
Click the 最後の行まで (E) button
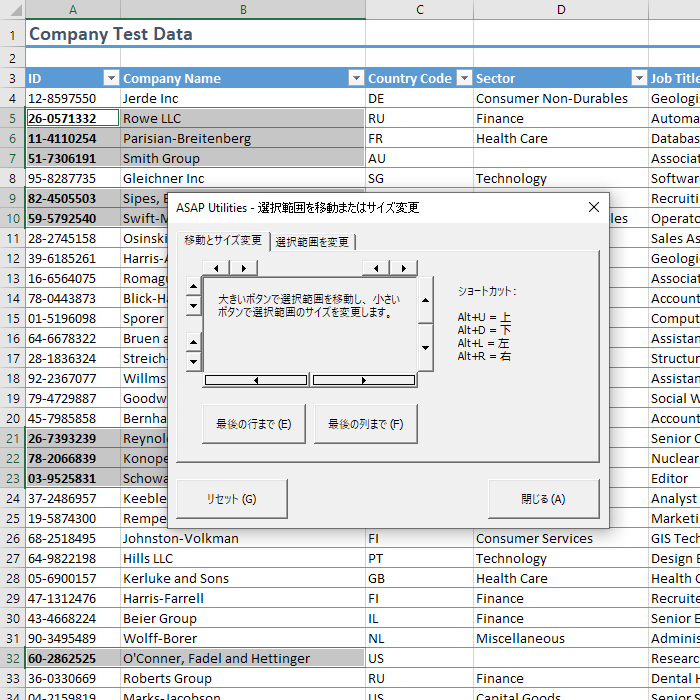click(254, 424)
